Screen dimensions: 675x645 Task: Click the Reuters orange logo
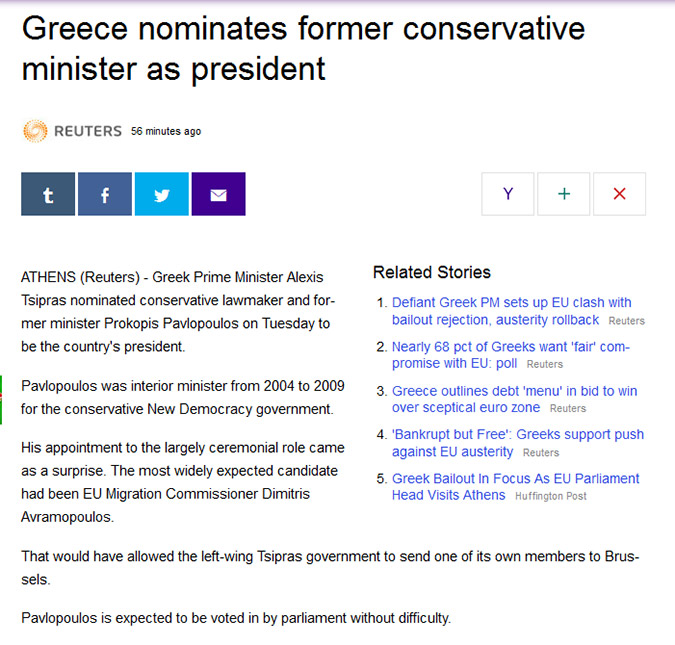tap(35, 131)
